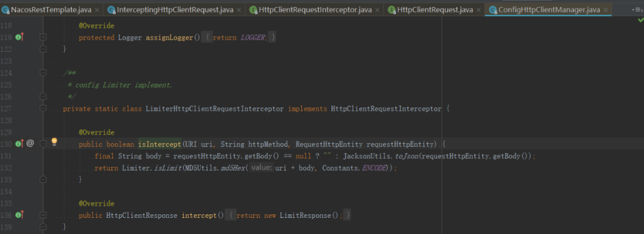Expand folded intercept method on line 136
644x234 pixels.
pos(43,215)
